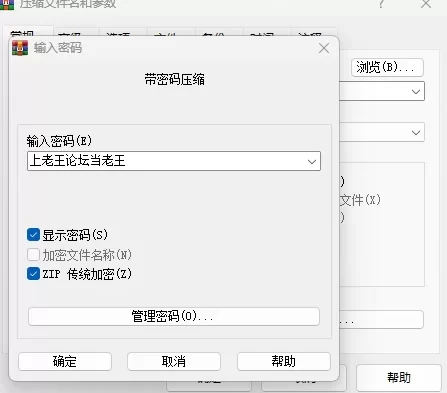The image size is (447, 393).
Task: Uncheck ZIP 传统加密(Z) option
Action: (x=33, y=274)
